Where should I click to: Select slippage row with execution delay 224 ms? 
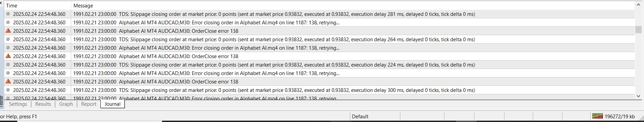[319, 65]
